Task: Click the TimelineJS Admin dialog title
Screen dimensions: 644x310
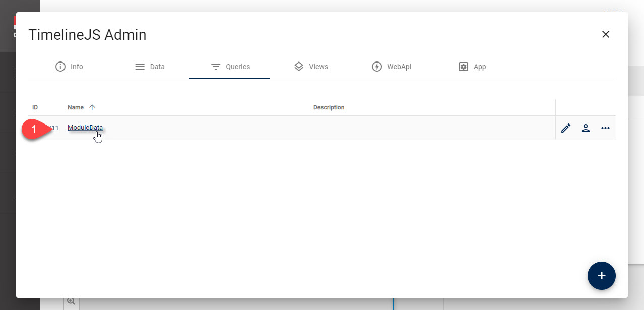Action: coord(87,35)
